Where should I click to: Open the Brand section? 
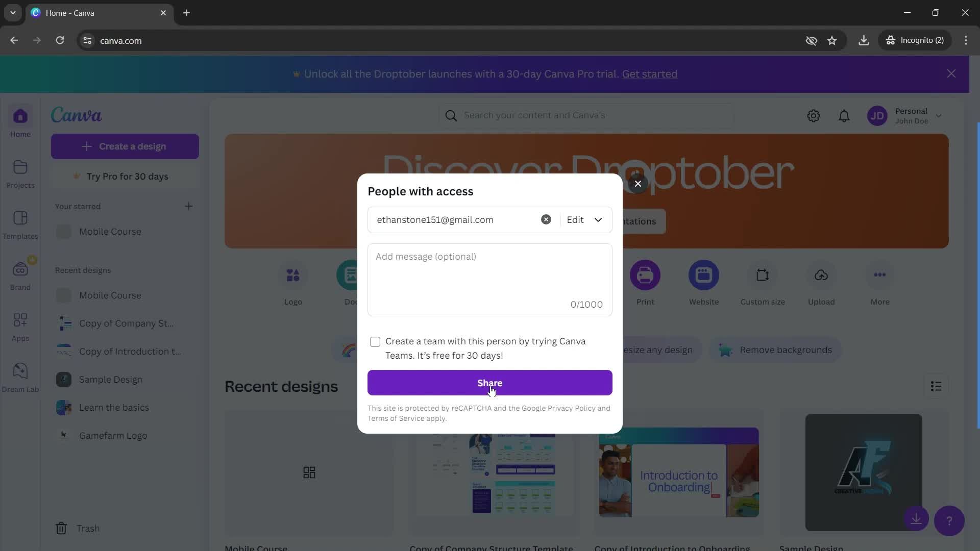coord(20,276)
